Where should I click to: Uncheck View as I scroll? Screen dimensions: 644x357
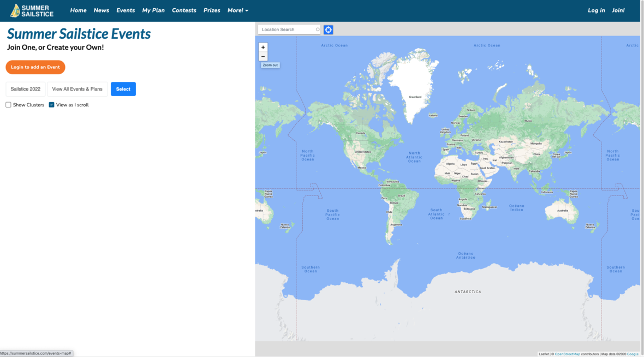point(52,105)
